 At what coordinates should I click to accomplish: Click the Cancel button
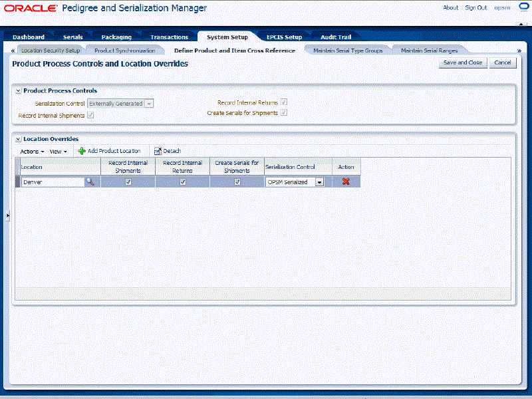click(x=503, y=63)
